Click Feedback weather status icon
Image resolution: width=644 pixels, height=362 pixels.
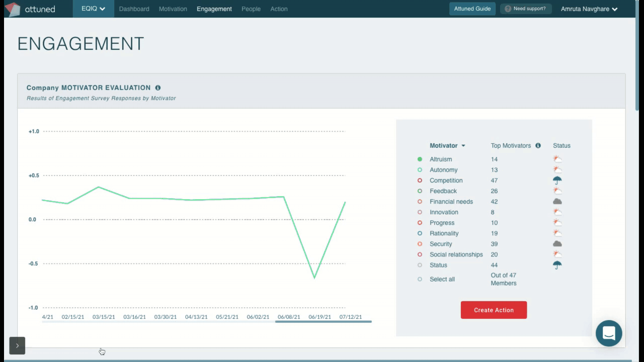[557, 191]
